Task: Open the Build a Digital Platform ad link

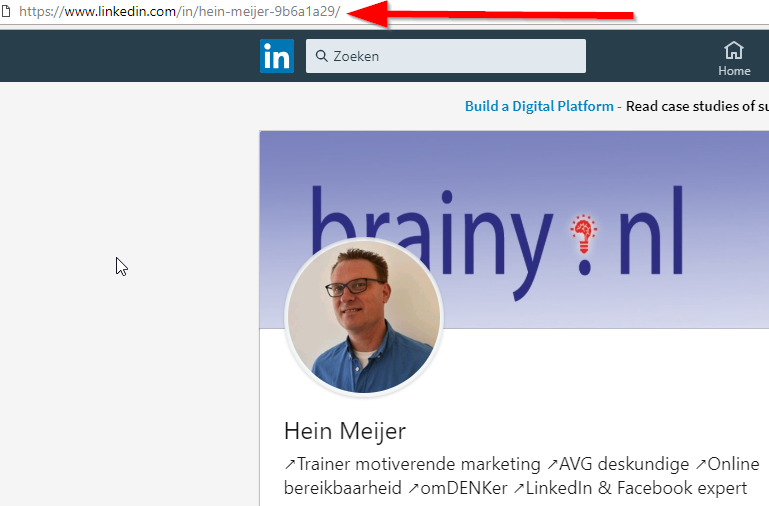Action: 539,106
